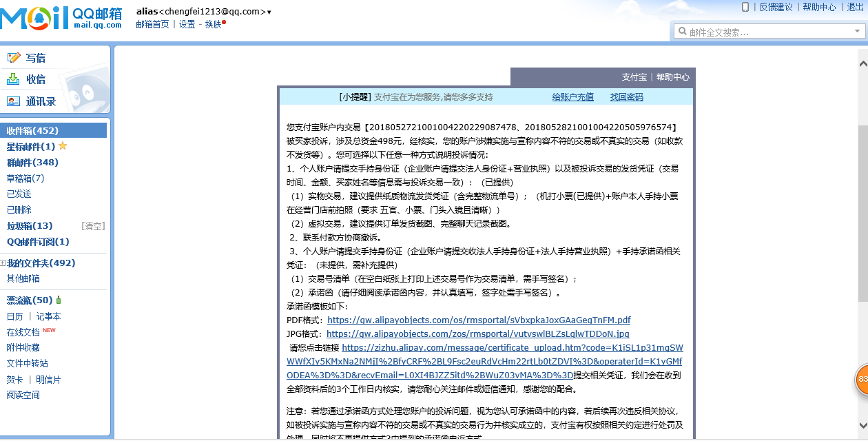
Task: Click the receive mail (收信) download icon
Action: point(14,79)
